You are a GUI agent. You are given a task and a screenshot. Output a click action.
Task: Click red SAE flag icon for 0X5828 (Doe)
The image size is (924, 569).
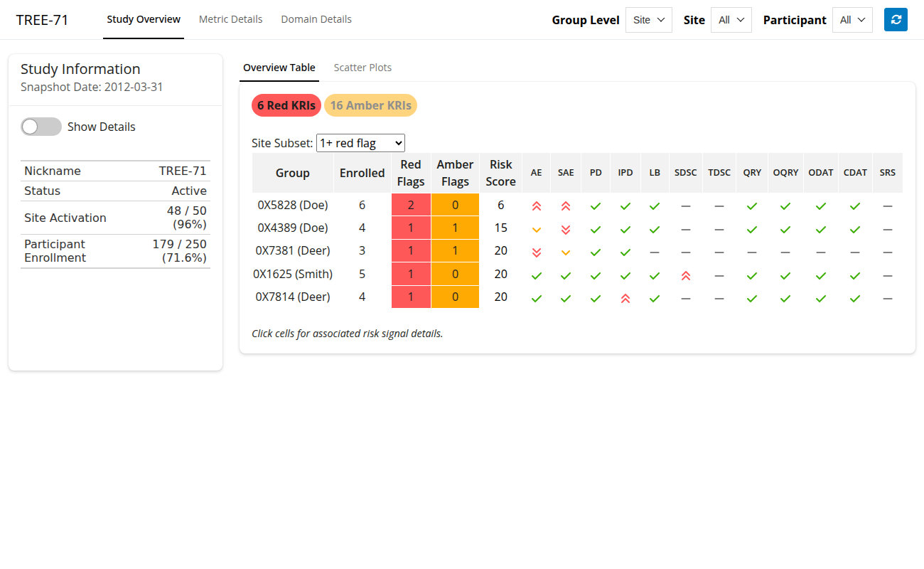click(x=566, y=206)
